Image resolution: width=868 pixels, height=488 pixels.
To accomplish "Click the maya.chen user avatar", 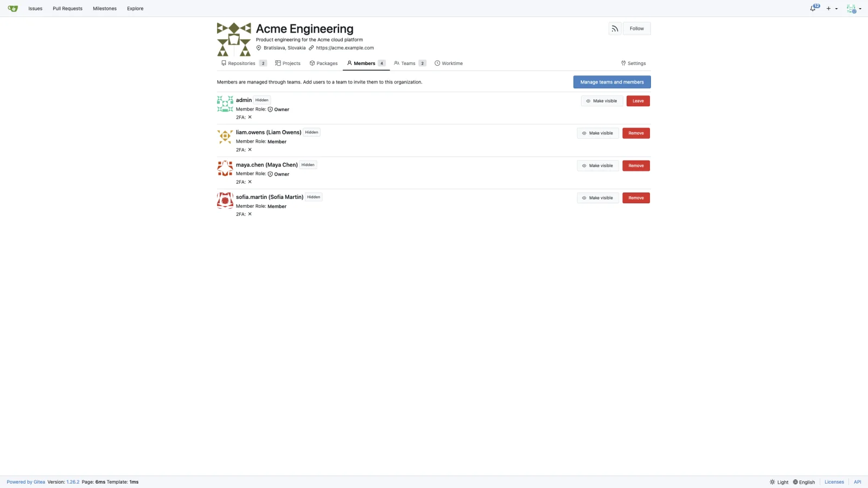I will (225, 169).
